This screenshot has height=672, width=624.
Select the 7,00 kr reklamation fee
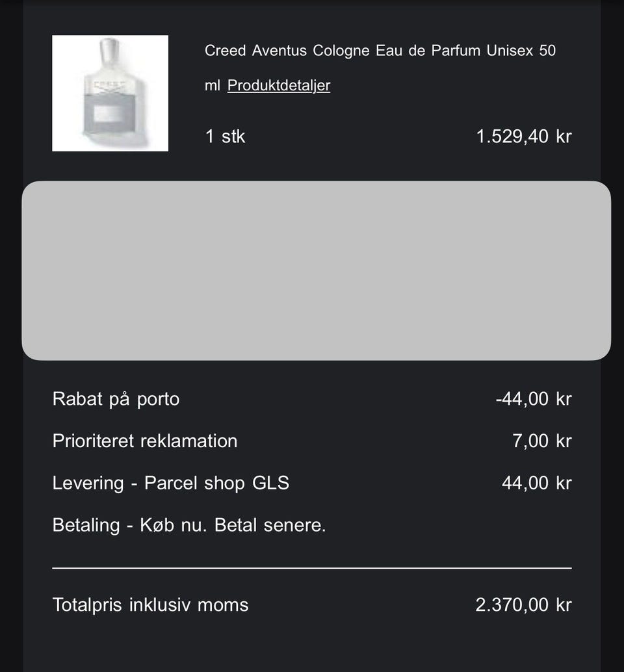[x=541, y=441]
